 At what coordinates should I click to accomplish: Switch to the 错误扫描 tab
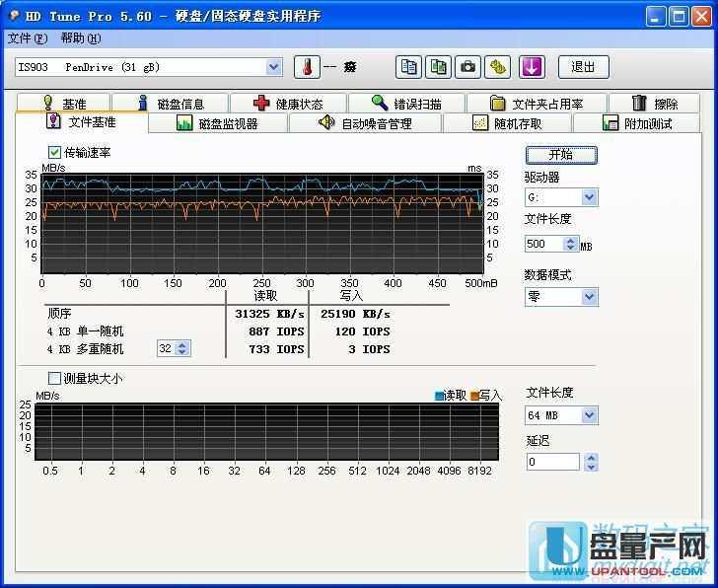[406, 104]
